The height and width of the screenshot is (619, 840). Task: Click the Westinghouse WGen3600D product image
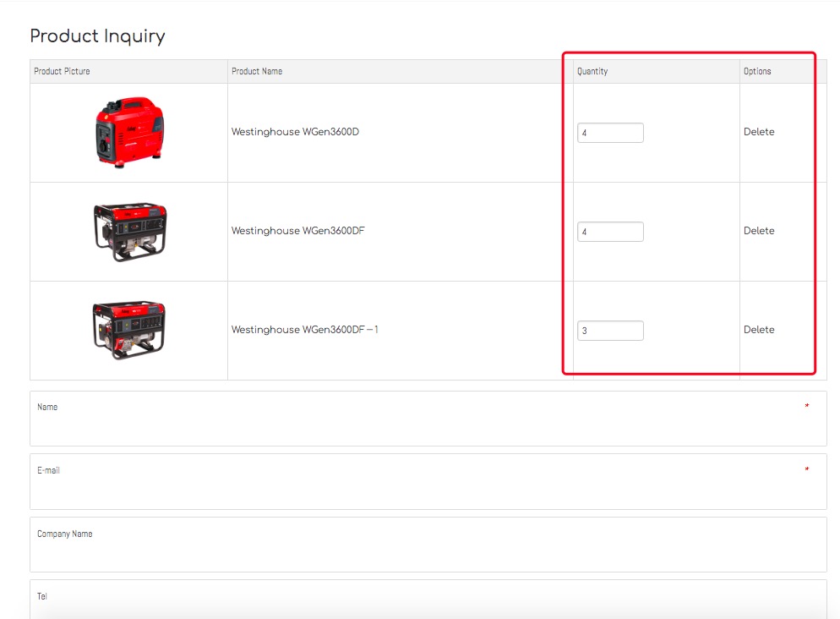(x=128, y=132)
